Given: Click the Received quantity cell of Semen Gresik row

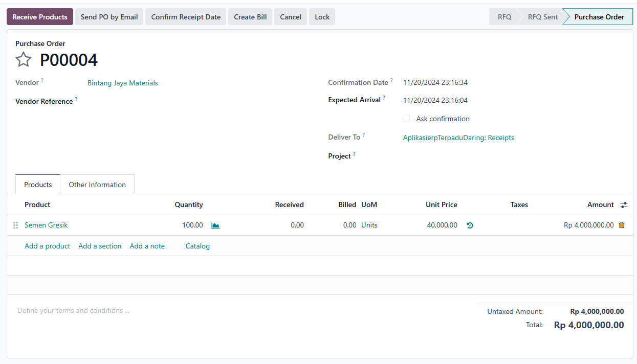Looking at the screenshot, I should pyautogui.click(x=297, y=225).
